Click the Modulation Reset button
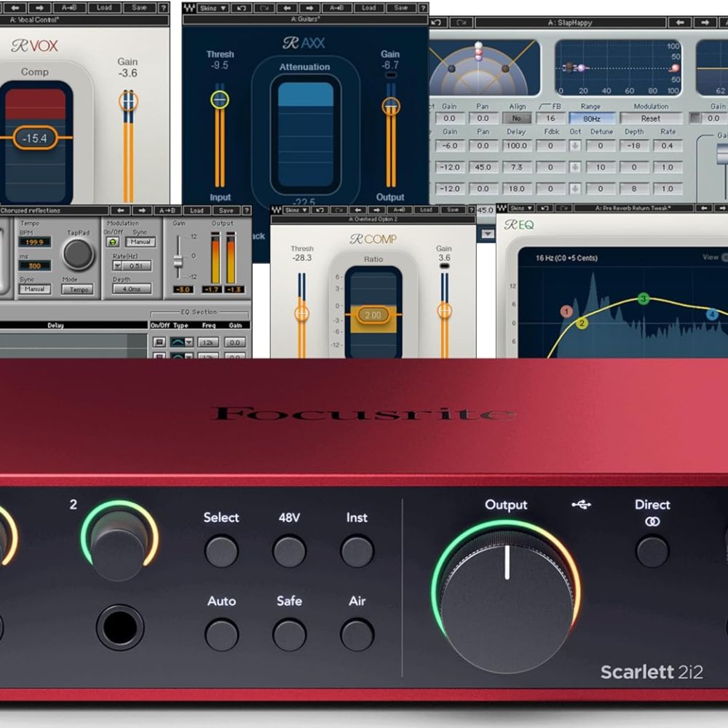This screenshot has width=728, height=728. [651, 119]
